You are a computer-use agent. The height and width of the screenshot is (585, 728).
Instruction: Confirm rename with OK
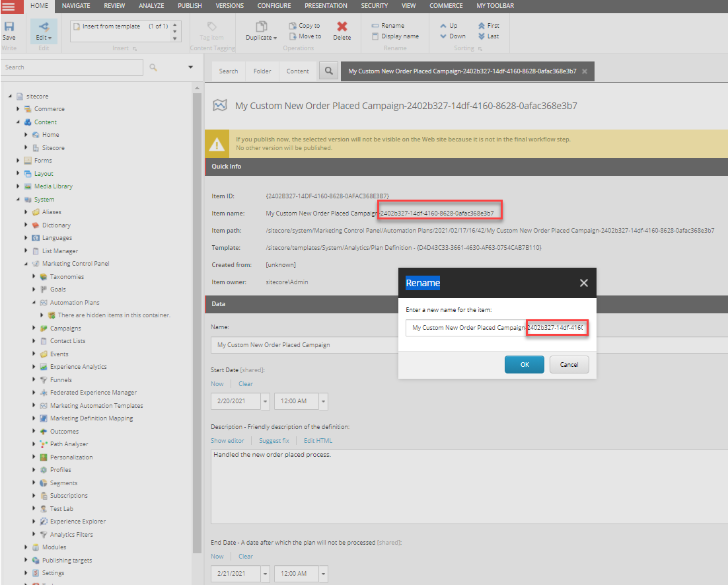coord(524,365)
